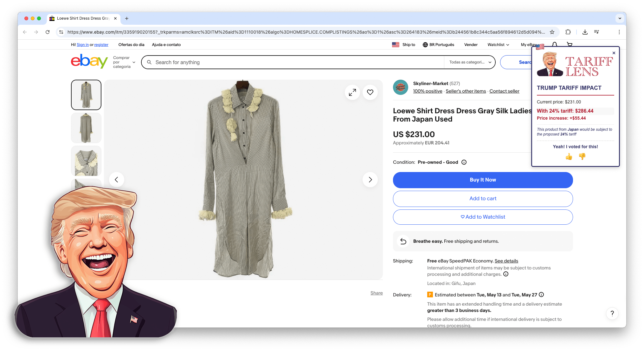Add item to favorites with heart icon
Viewport: 644px width, 351px height.
click(370, 92)
